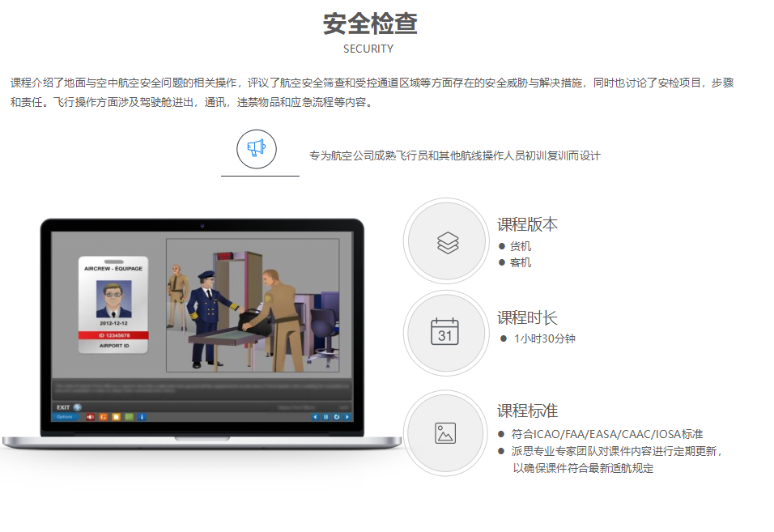Click the AIRPORT ID label on badge
Screen dimensions: 774x532
point(114,346)
